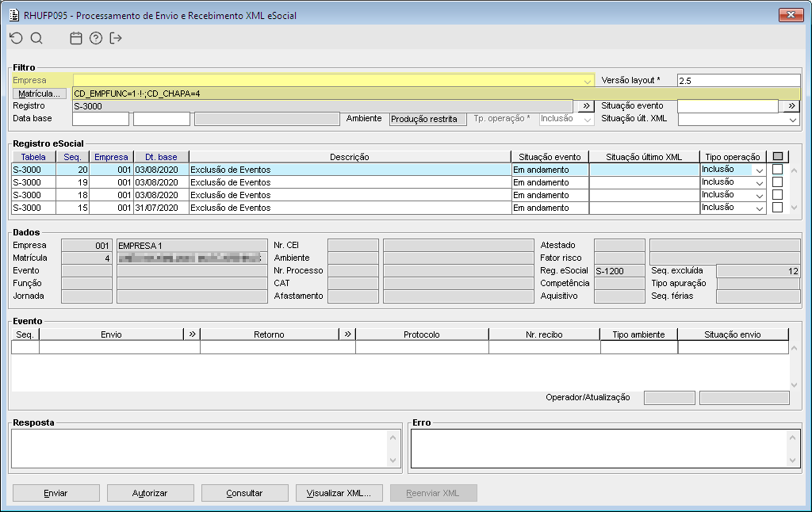
Task: Open the help question mark icon
Action: click(x=96, y=38)
